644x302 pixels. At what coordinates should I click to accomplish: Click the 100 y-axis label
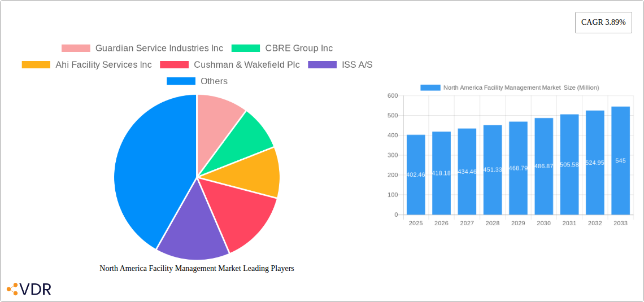point(393,195)
